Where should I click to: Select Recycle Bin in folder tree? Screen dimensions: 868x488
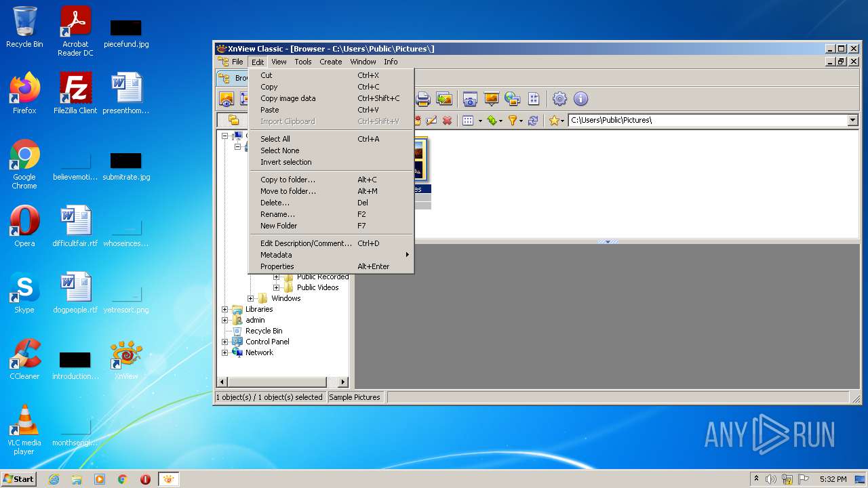tap(263, 331)
